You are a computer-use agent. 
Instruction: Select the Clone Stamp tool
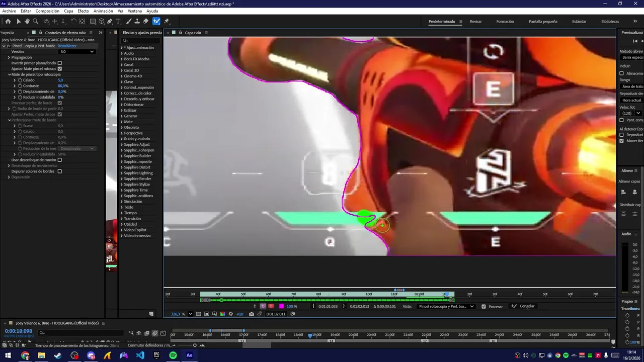coord(137,21)
